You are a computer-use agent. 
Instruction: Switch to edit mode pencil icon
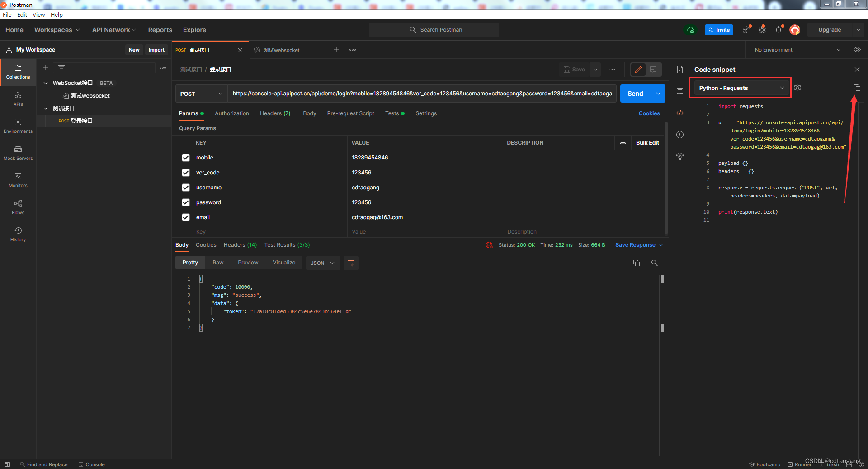tap(638, 70)
